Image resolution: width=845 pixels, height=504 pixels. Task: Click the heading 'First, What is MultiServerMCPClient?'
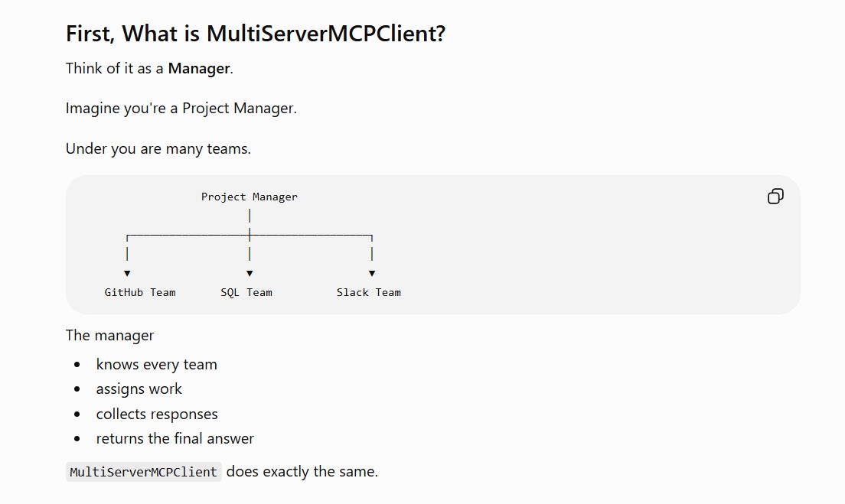(x=256, y=34)
